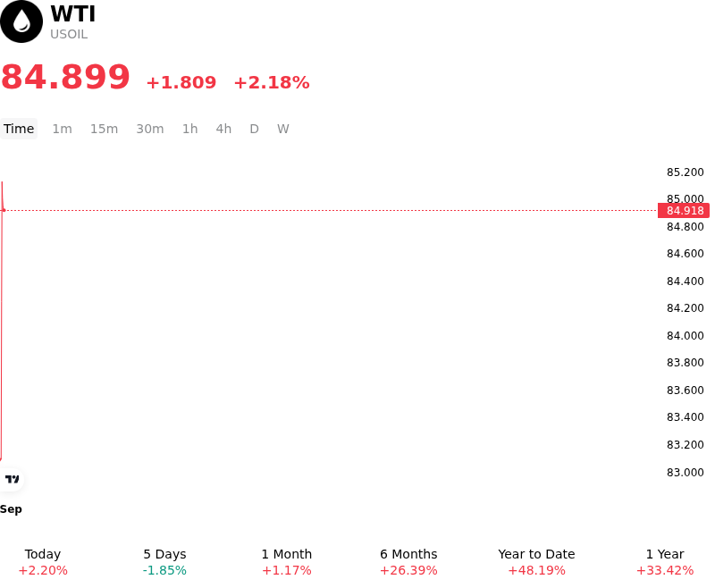
Task: Select the W weekly interval
Action: tap(282, 129)
